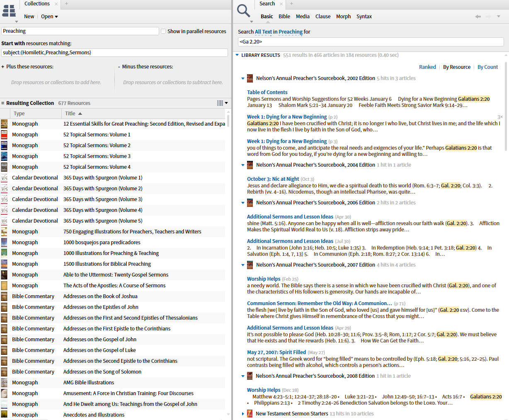The height and width of the screenshot is (420, 509).
Task: Click the subject rule input field
Action: (114, 53)
